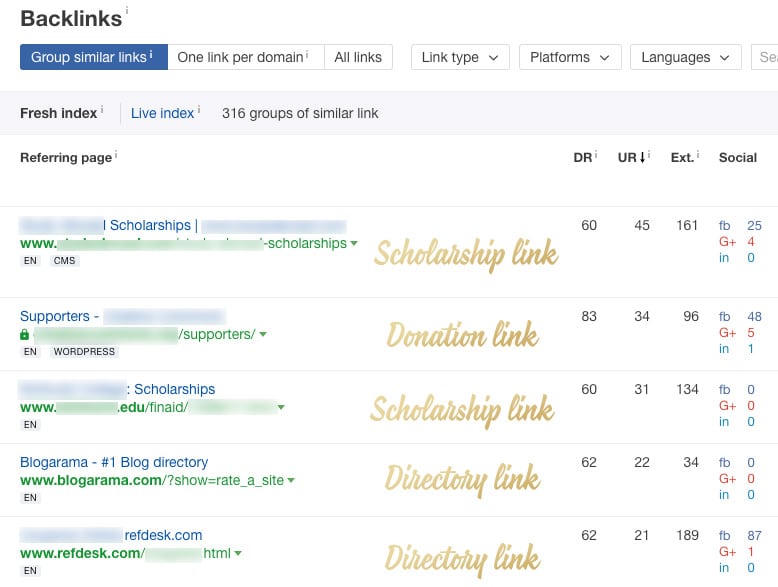
Task: Click the info icon next to Live index
Action: click(x=199, y=110)
